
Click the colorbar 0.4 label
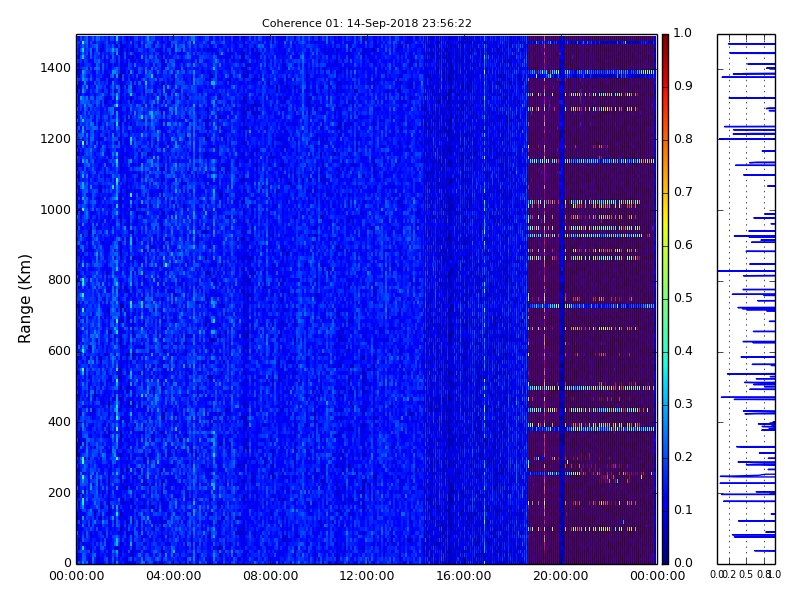pyautogui.click(x=683, y=351)
